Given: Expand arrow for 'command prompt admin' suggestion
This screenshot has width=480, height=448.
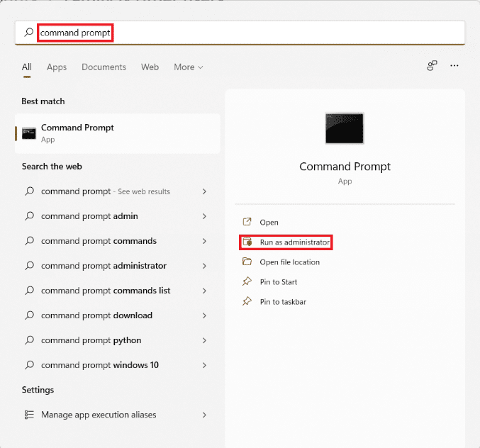Looking at the screenshot, I should coord(204,216).
